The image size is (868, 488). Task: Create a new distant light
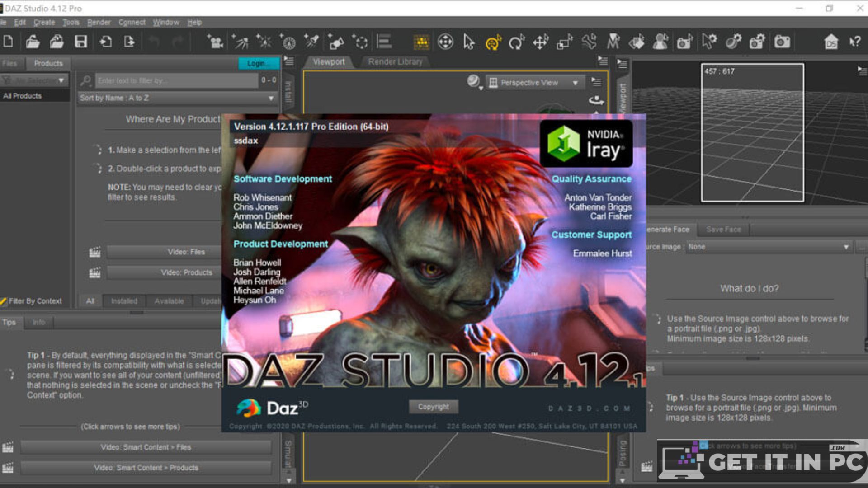[x=240, y=42]
